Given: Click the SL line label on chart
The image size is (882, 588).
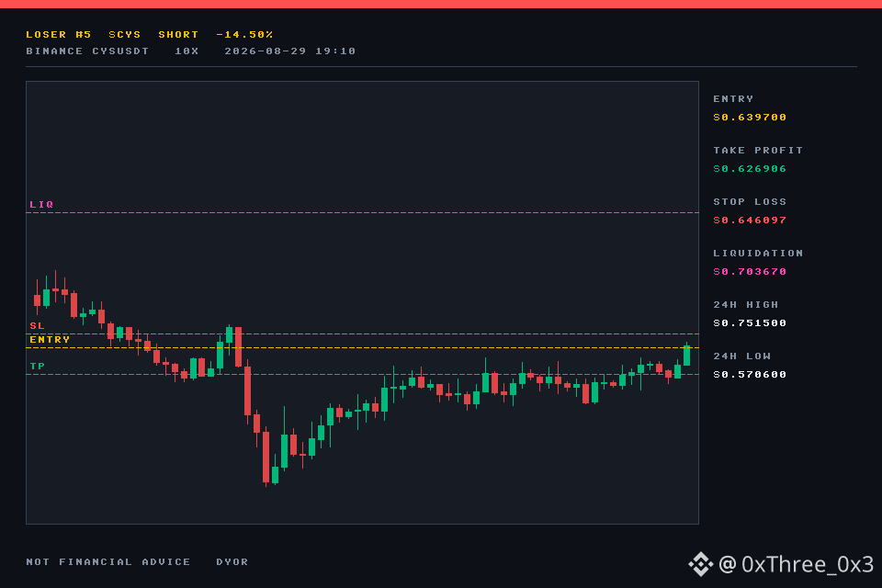Looking at the screenshot, I should pyautogui.click(x=37, y=326).
